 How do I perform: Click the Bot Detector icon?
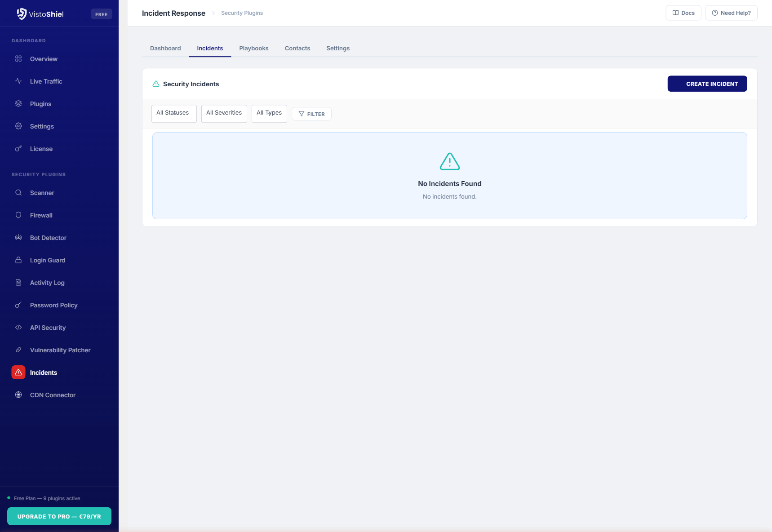[x=18, y=237]
